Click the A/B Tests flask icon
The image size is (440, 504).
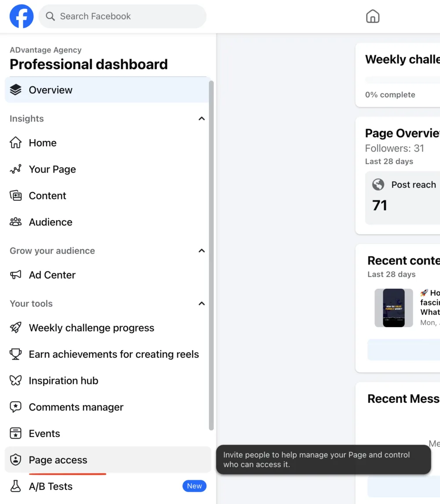point(15,486)
